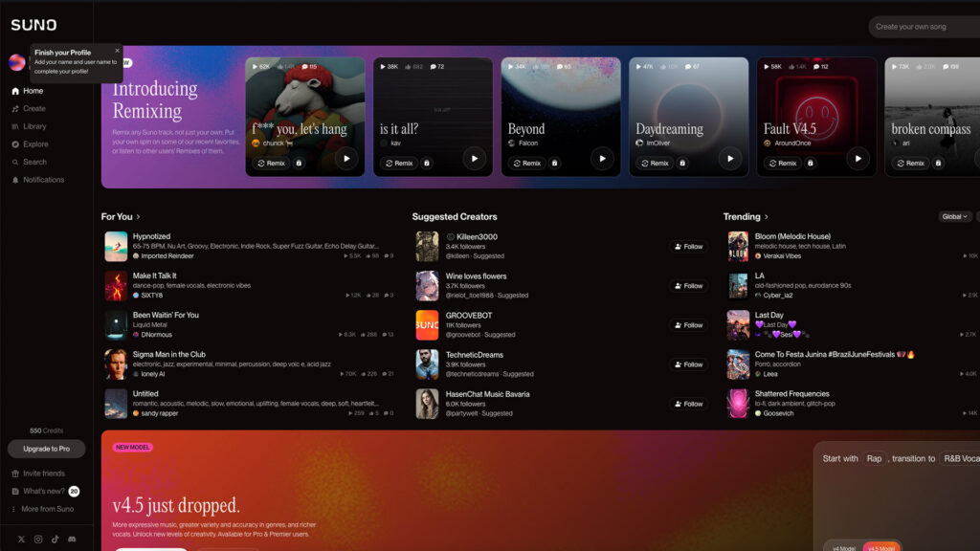
Task: Switch to the v4.5 Model toggle
Action: (x=880, y=548)
